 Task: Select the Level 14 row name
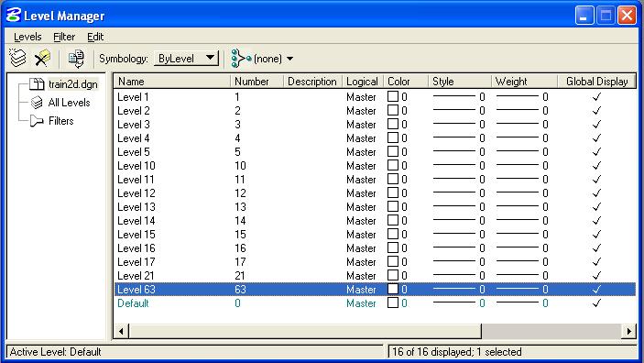point(136,221)
